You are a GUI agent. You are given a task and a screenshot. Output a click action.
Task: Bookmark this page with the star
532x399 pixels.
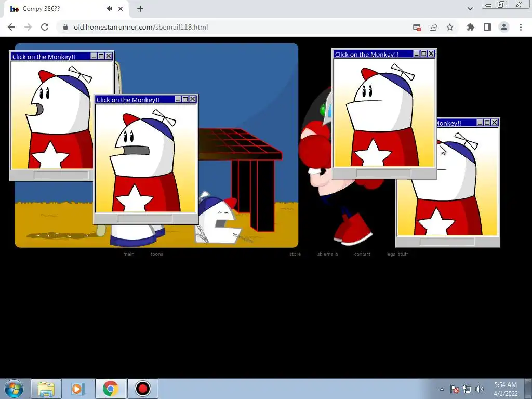450,27
